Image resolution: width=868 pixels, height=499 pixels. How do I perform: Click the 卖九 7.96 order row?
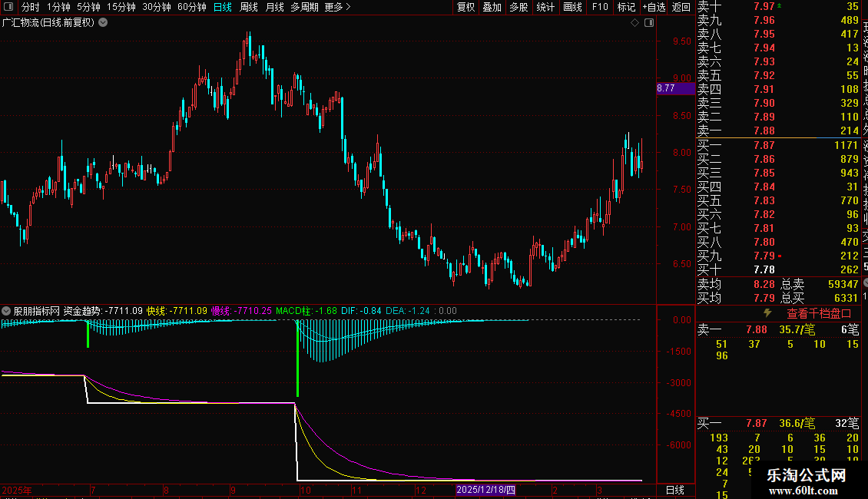pos(778,21)
